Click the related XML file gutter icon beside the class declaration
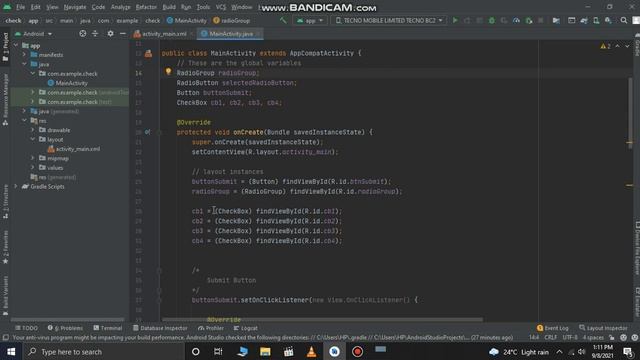Image resolution: width=640 pixels, height=360 pixels. click(x=149, y=53)
